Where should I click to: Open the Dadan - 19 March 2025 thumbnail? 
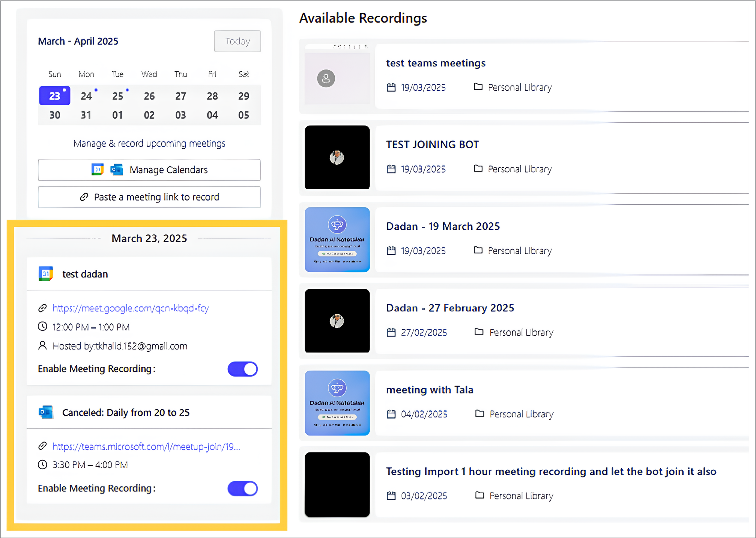pyautogui.click(x=337, y=240)
